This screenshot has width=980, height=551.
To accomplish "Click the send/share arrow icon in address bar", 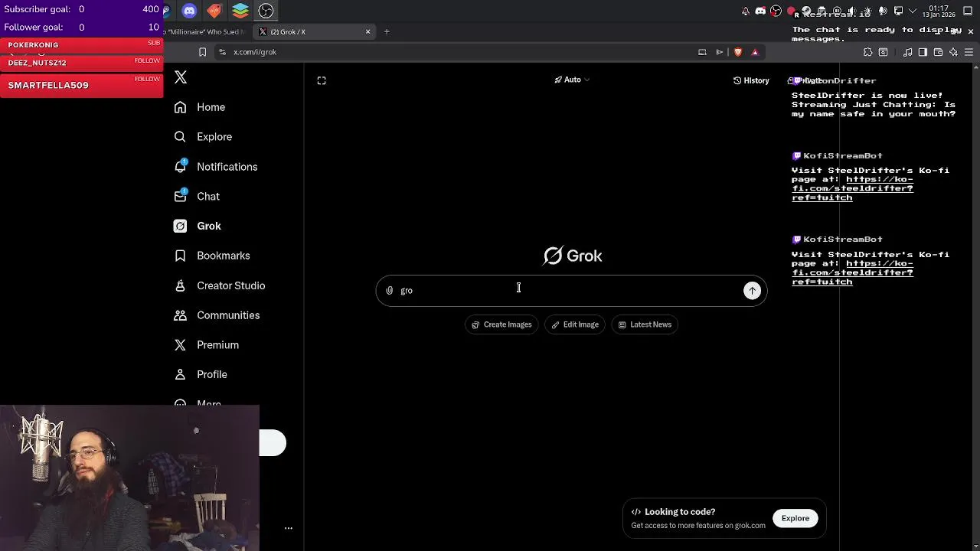I will [720, 52].
